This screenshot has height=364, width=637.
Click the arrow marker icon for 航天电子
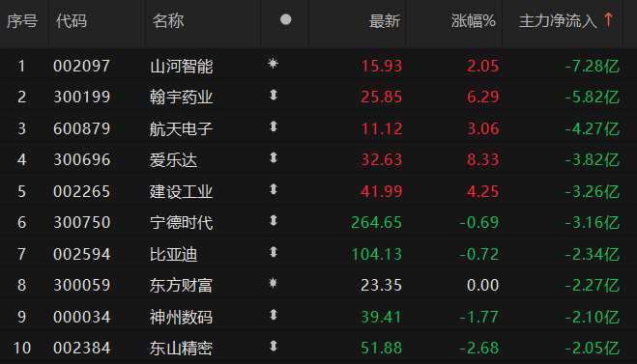coord(274,126)
